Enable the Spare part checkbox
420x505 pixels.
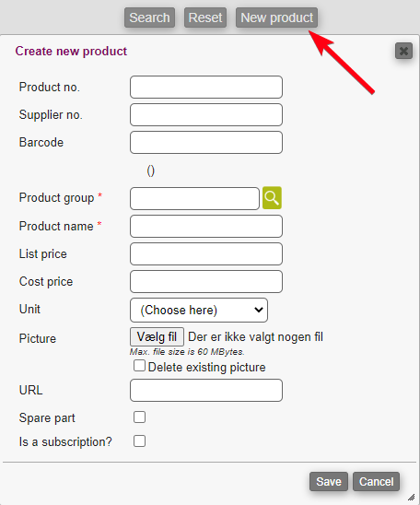139,417
